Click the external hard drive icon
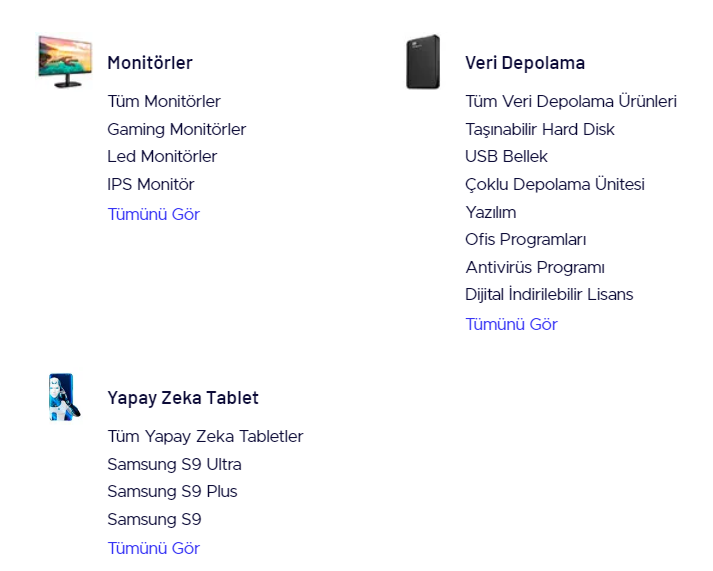Image resolution: width=713 pixels, height=571 pixels. pos(423,62)
